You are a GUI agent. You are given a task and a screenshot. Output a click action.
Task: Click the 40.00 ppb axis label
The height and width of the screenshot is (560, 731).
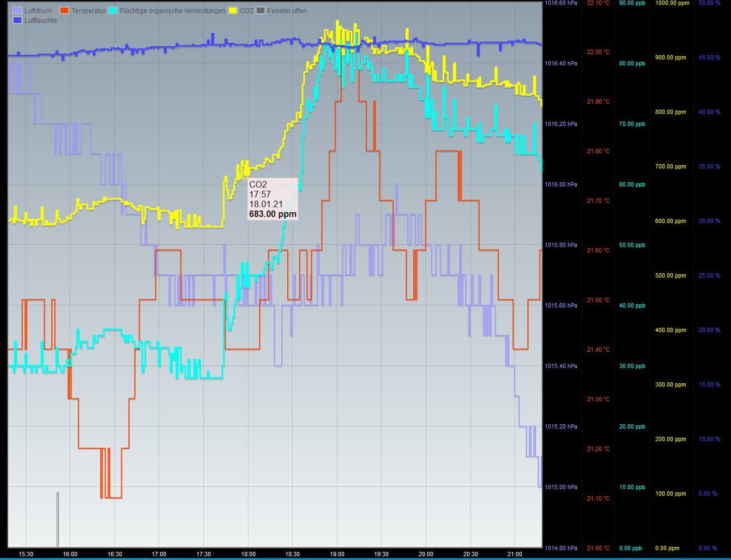pos(632,305)
